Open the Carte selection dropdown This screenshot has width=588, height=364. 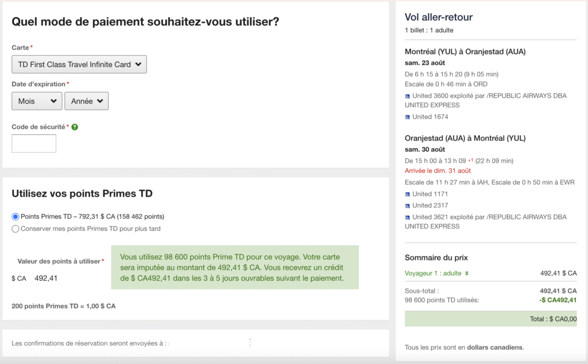point(79,64)
